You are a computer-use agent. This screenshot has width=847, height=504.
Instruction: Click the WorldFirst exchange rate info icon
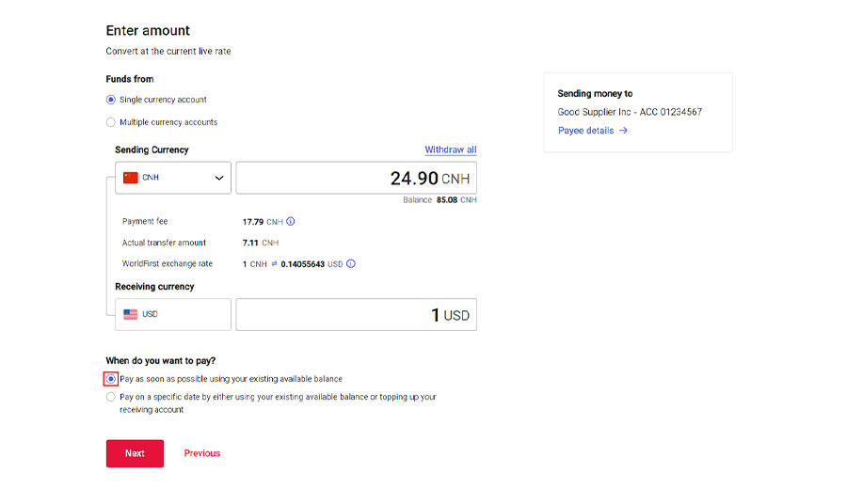(351, 264)
